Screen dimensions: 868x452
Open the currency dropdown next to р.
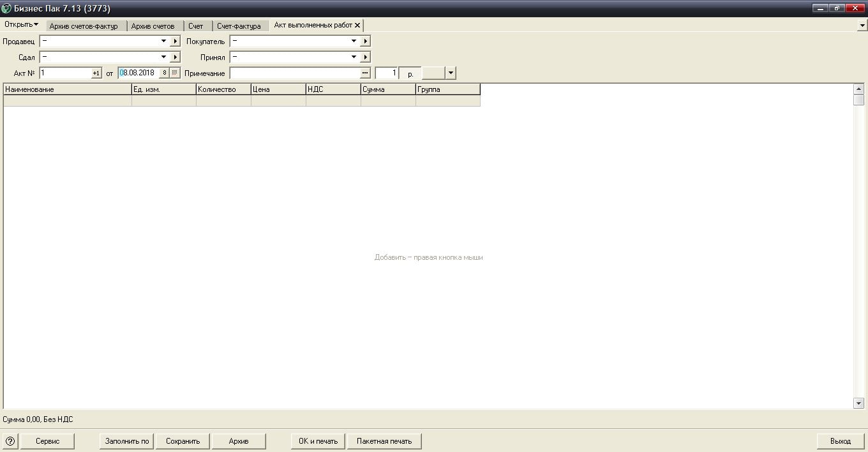pyautogui.click(x=451, y=73)
